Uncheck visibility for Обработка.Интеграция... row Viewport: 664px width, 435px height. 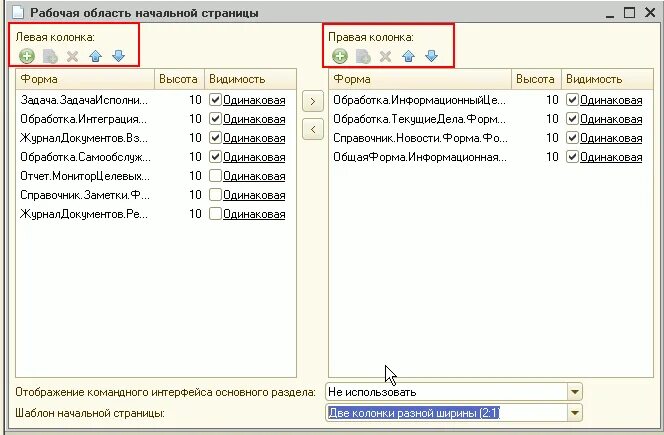tap(215, 119)
